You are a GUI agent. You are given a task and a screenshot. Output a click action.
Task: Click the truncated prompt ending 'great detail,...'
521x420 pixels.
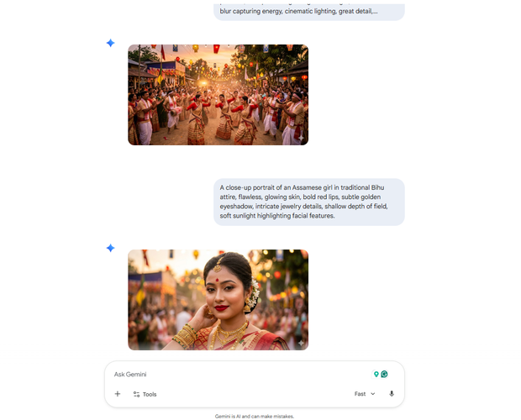click(x=309, y=11)
